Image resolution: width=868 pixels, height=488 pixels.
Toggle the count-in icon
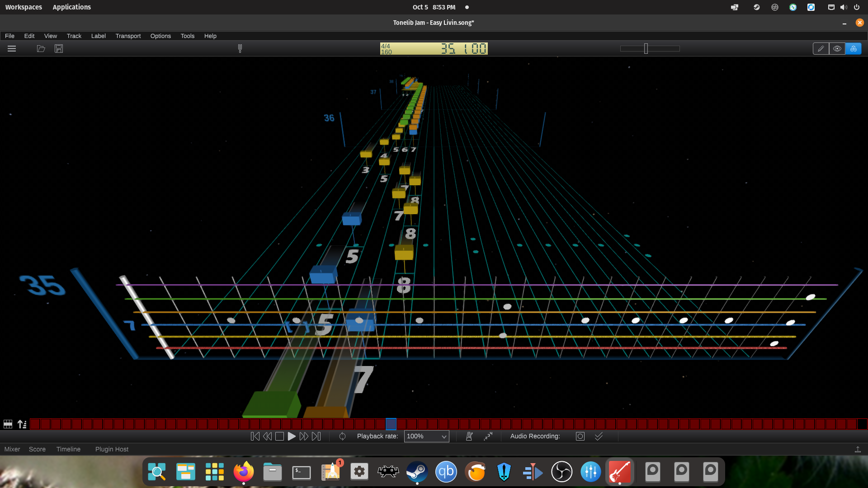(488, 436)
